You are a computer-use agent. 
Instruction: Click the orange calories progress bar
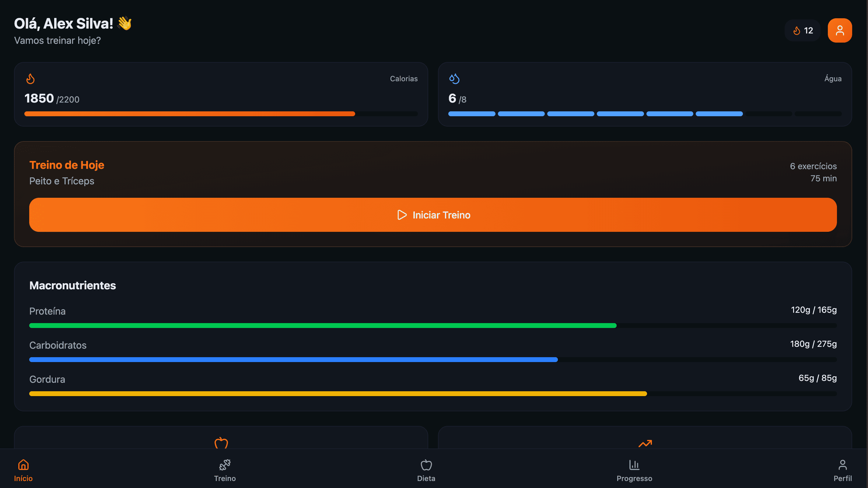189,114
